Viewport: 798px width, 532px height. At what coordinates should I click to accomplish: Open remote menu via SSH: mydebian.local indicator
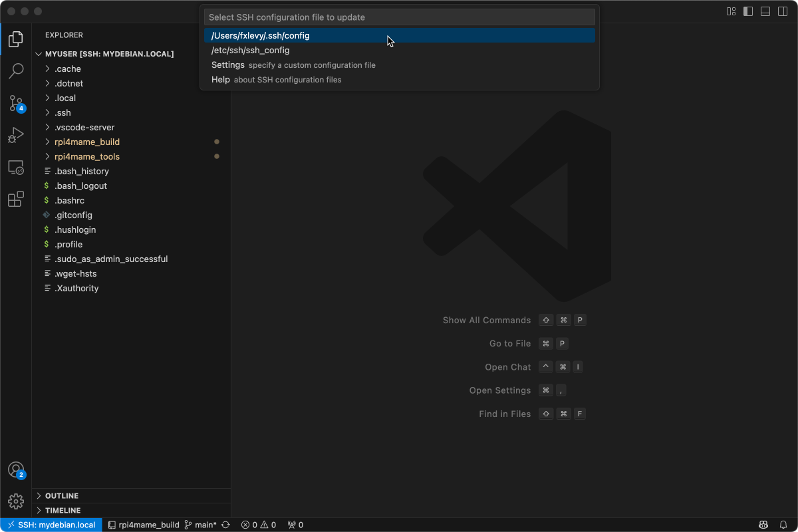pos(51,525)
